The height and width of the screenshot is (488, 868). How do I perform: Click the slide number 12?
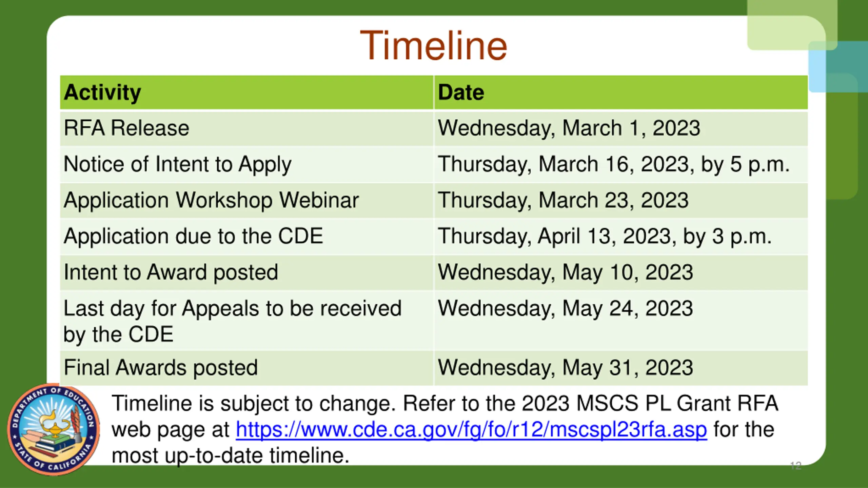(x=796, y=466)
